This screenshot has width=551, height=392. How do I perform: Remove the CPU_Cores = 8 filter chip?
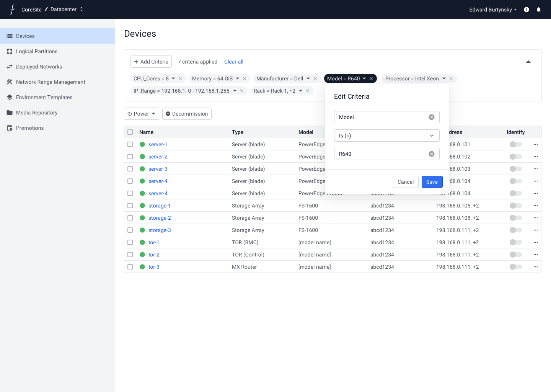point(180,78)
